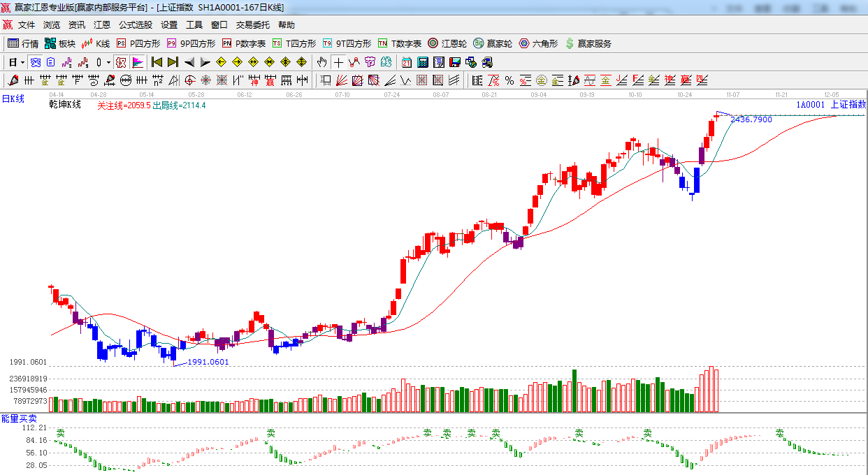The image size is (868, 475).
Task: Click the 1991.0601 low price label
Action: point(208,362)
